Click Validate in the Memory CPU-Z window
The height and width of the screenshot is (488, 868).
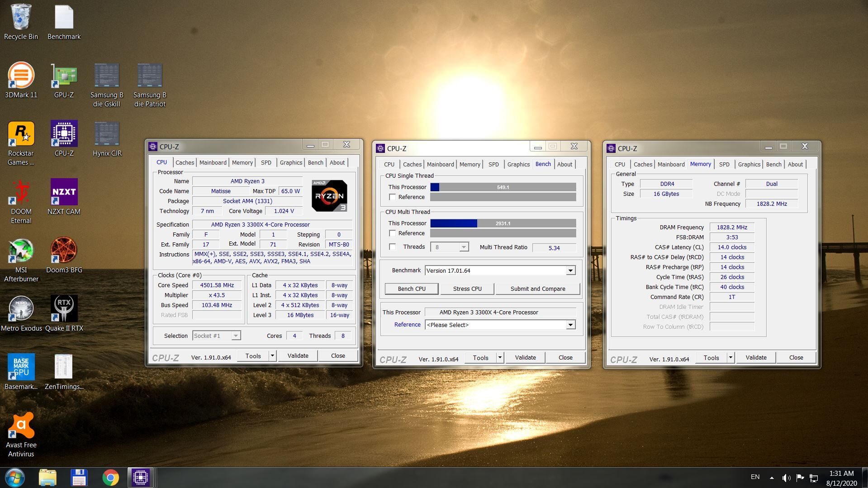[756, 358]
